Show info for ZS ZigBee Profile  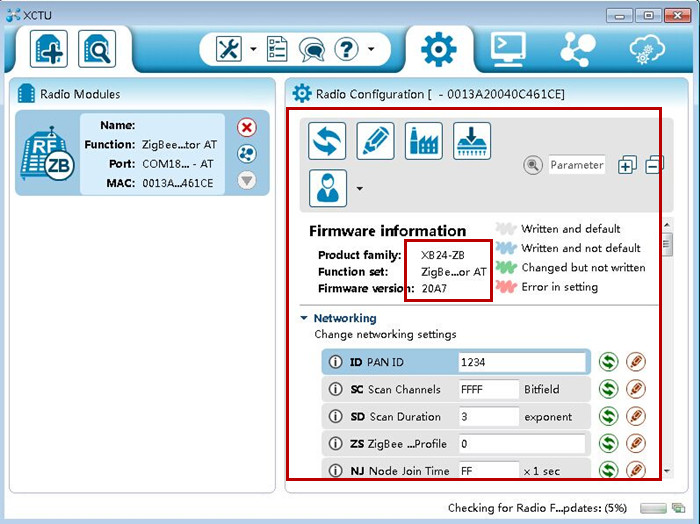click(x=335, y=444)
